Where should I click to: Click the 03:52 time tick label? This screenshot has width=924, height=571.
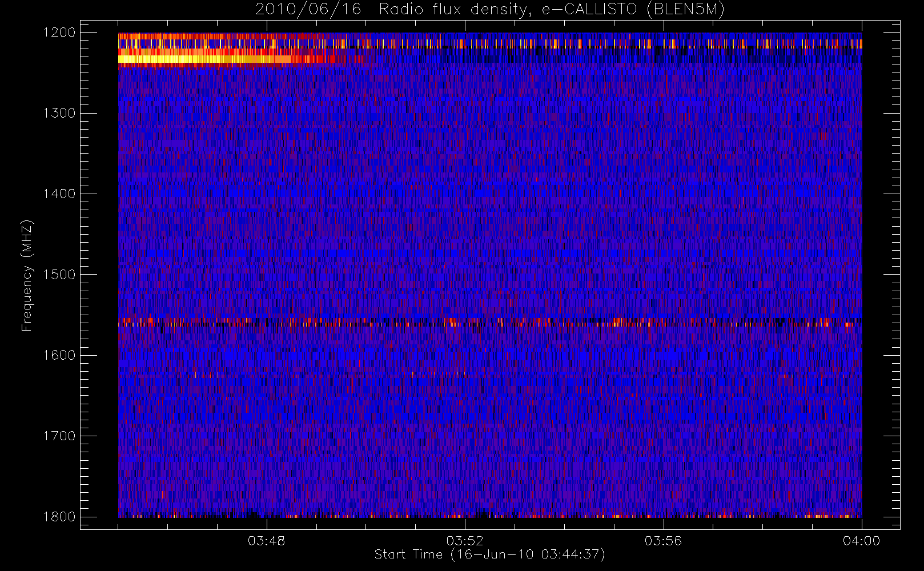[465, 541]
